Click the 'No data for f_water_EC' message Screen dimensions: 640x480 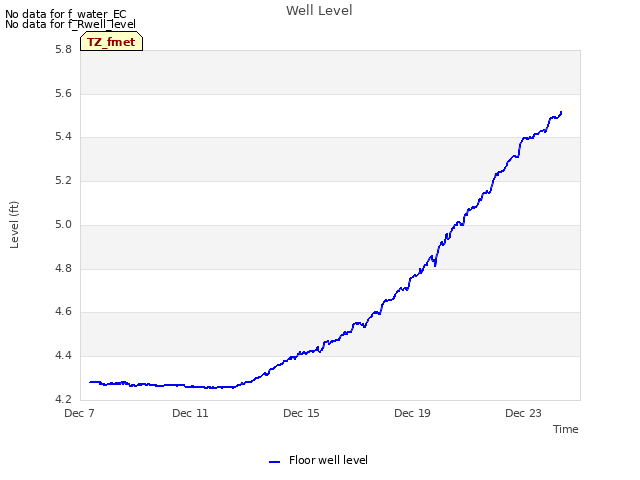[66, 14]
